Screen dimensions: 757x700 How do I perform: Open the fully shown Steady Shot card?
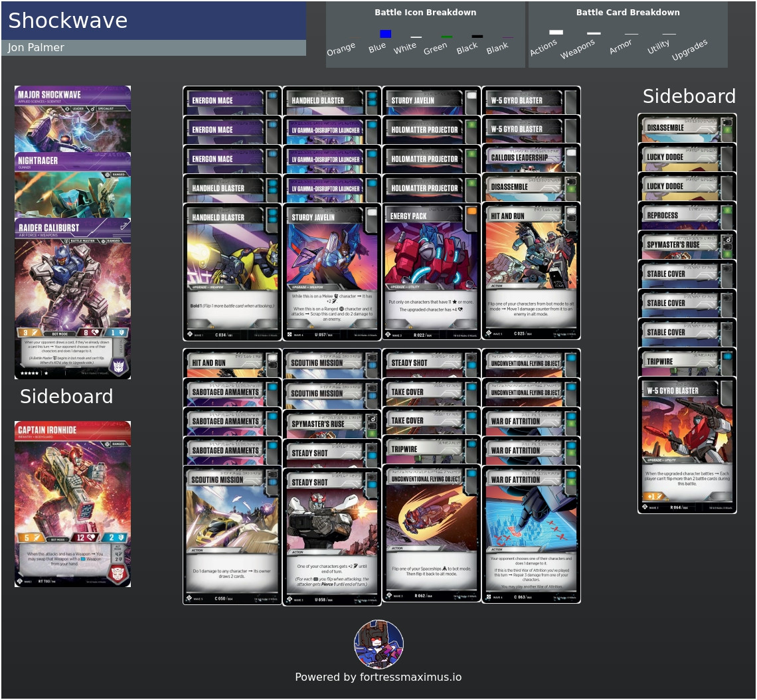pyautogui.click(x=331, y=537)
